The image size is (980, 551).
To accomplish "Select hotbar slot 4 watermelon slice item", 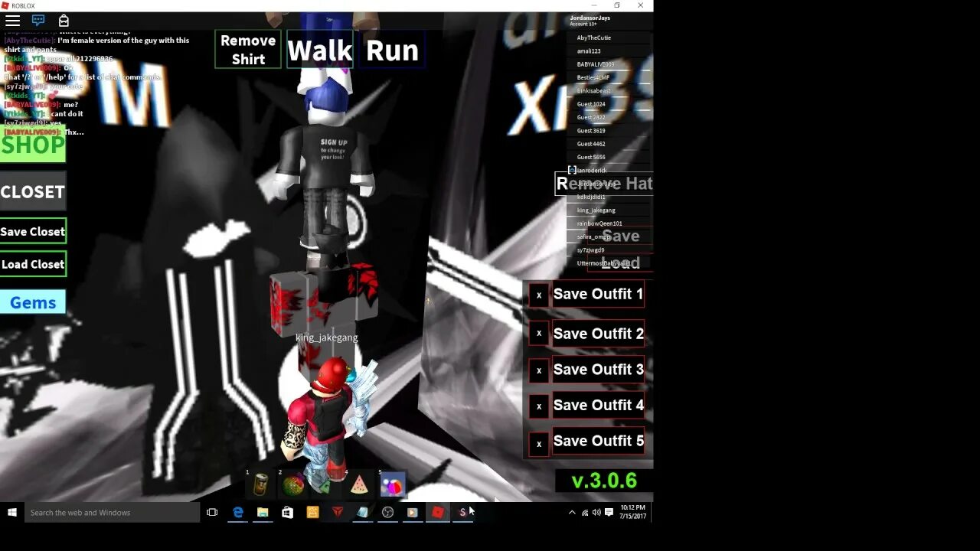I will pos(359,484).
